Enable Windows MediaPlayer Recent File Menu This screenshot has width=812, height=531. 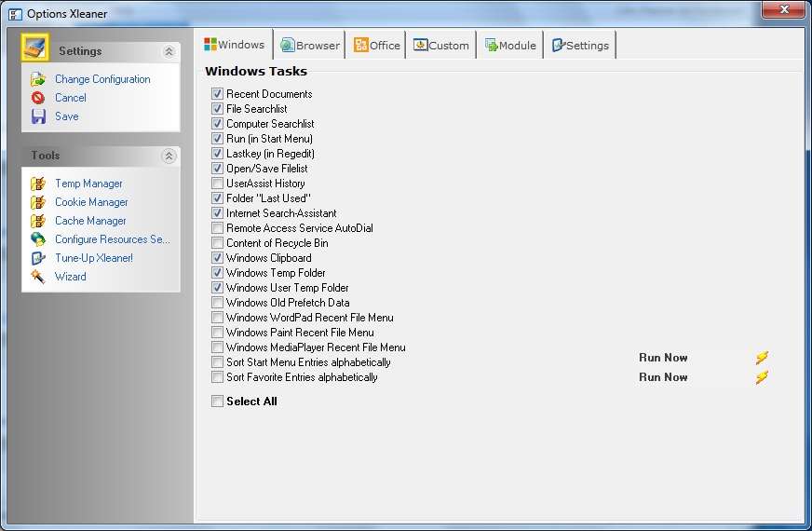pyautogui.click(x=218, y=347)
